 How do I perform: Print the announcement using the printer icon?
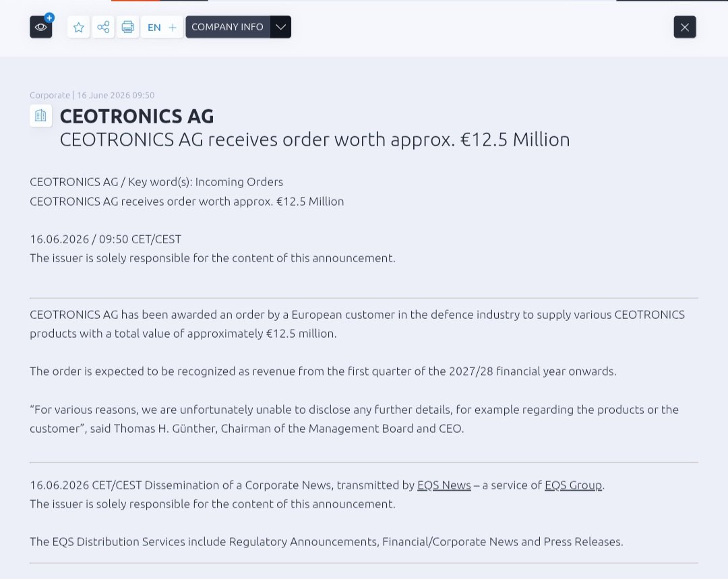(127, 27)
